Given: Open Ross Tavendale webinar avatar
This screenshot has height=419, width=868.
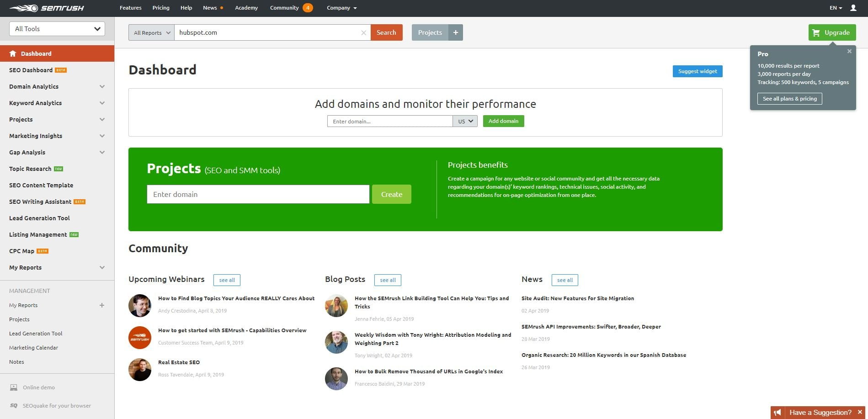Looking at the screenshot, I should tap(140, 370).
